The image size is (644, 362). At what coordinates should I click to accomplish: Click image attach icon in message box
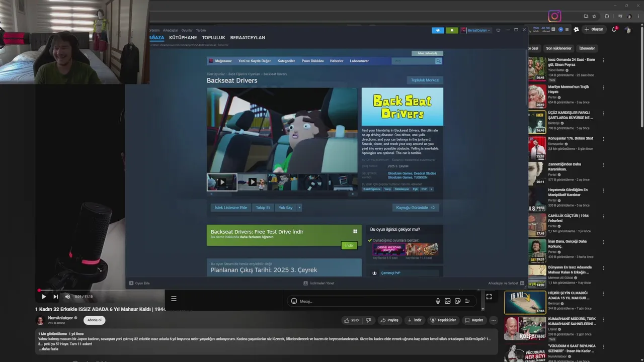point(447,301)
